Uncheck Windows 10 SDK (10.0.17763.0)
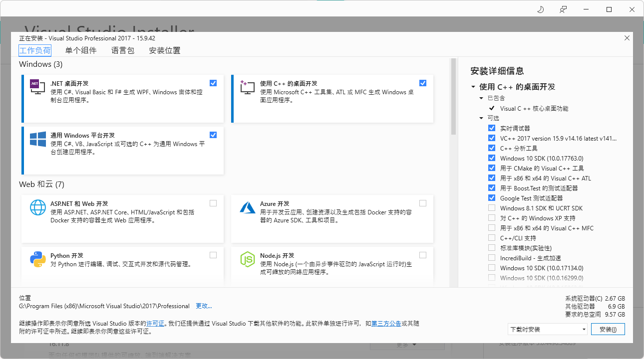This screenshot has height=359, width=644. pos(492,158)
